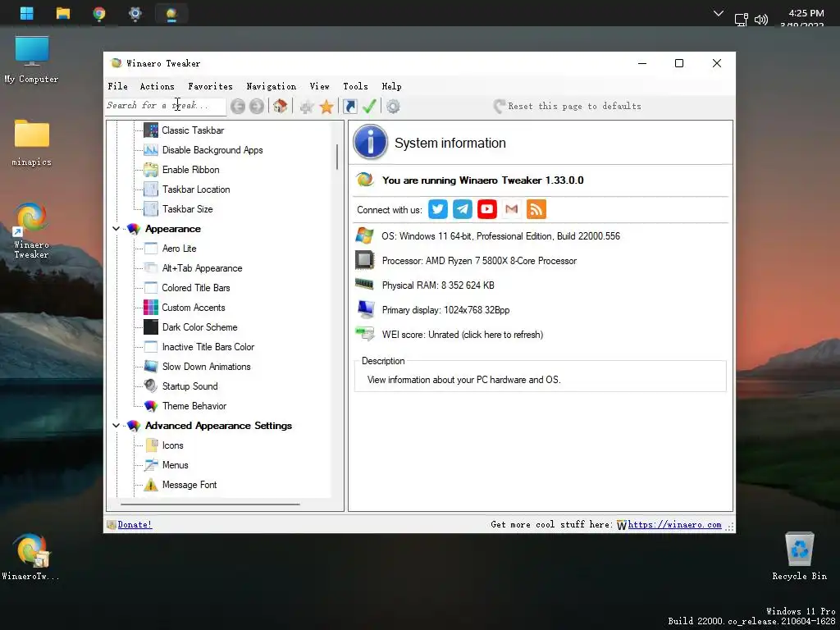The image size is (840, 630).
Task: Click the Forward navigation arrow in toolbar
Action: click(257, 106)
